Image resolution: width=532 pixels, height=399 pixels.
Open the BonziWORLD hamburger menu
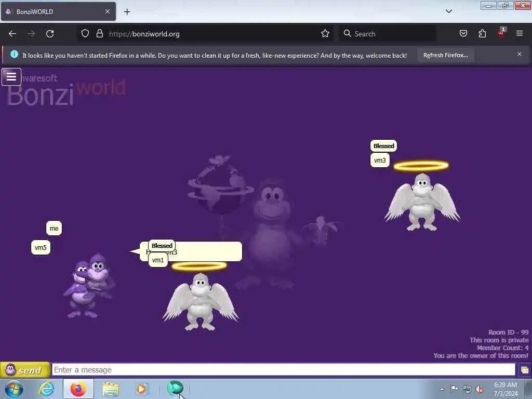pos(11,77)
